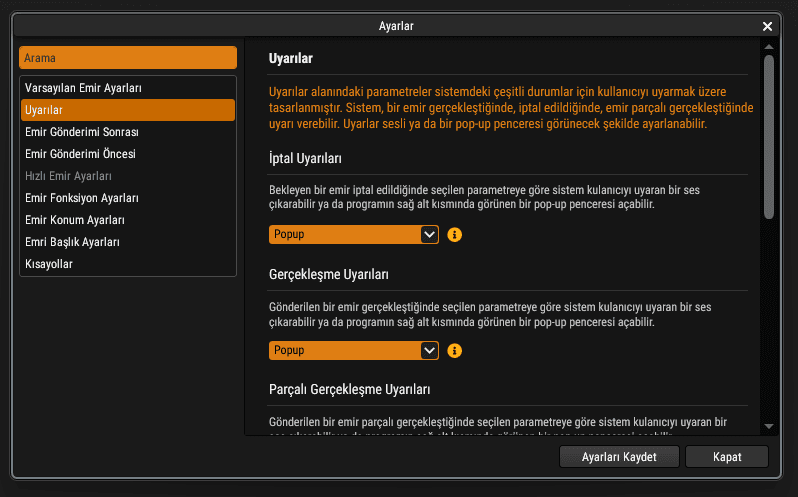Open Kısayollar settings section
Image resolution: width=798 pixels, height=497 pixels.
click(128, 264)
